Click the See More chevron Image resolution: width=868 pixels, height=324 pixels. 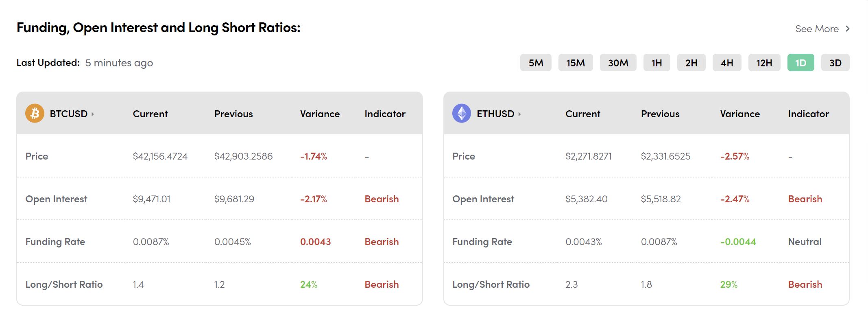(x=848, y=29)
